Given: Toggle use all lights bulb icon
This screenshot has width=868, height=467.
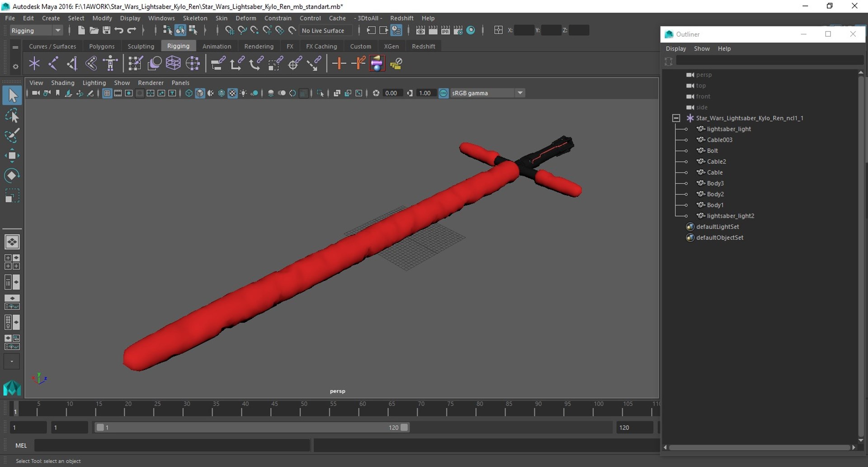Looking at the screenshot, I should point(244,93).
